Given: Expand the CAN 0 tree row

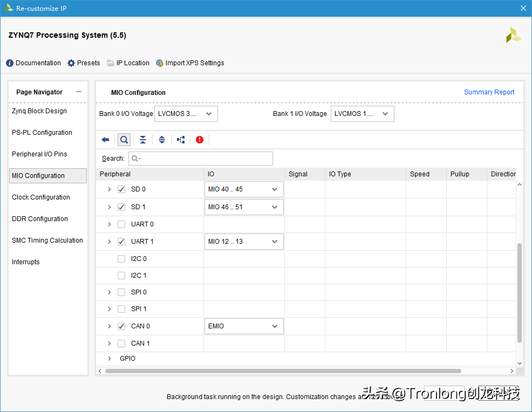Looking at the screenshot, I should tap(109, 326).
